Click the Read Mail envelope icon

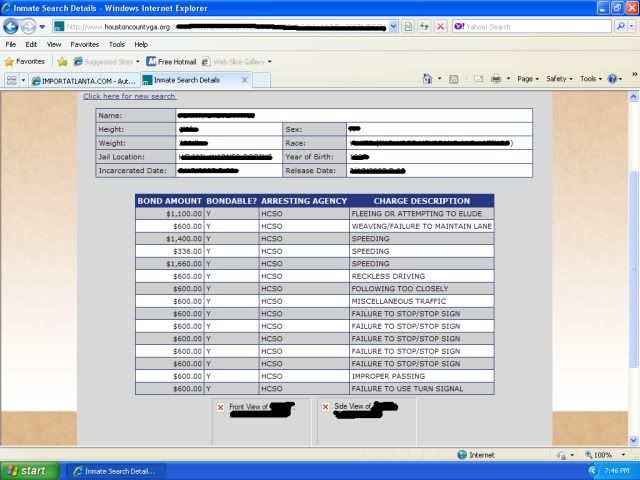point(476,78)
